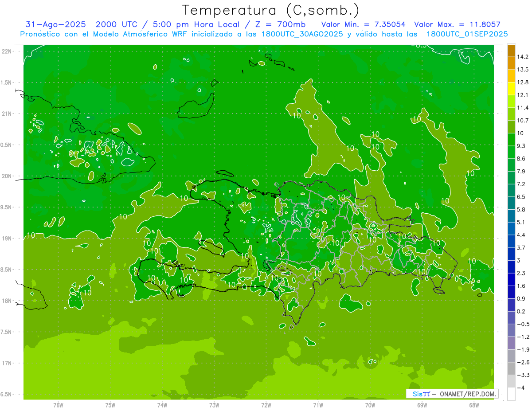Click the '72W' longitude label

point(266,405)
